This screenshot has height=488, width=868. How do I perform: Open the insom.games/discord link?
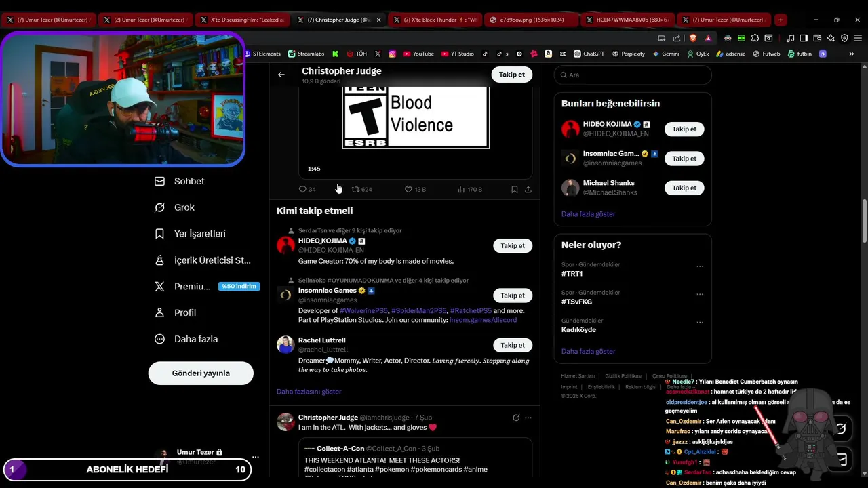tap(483, 320)
